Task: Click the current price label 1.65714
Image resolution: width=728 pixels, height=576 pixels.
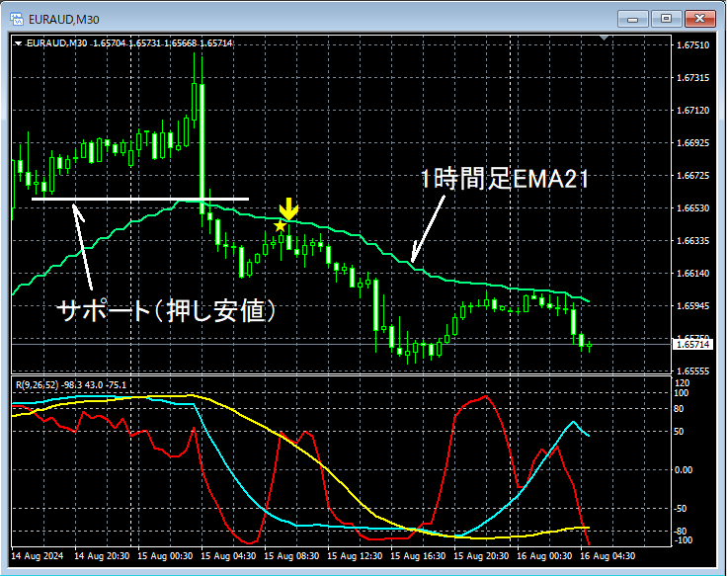Action: point(692,344)
